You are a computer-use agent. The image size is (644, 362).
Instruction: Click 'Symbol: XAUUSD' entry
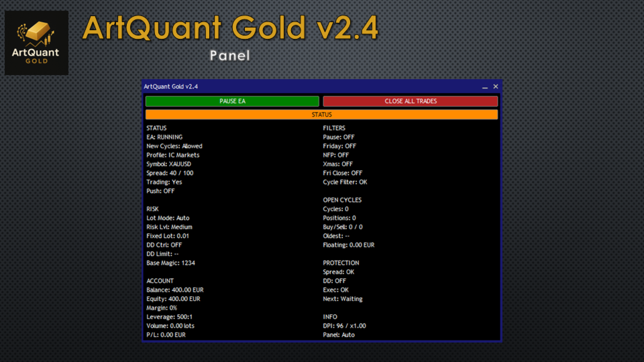(169, 164)
